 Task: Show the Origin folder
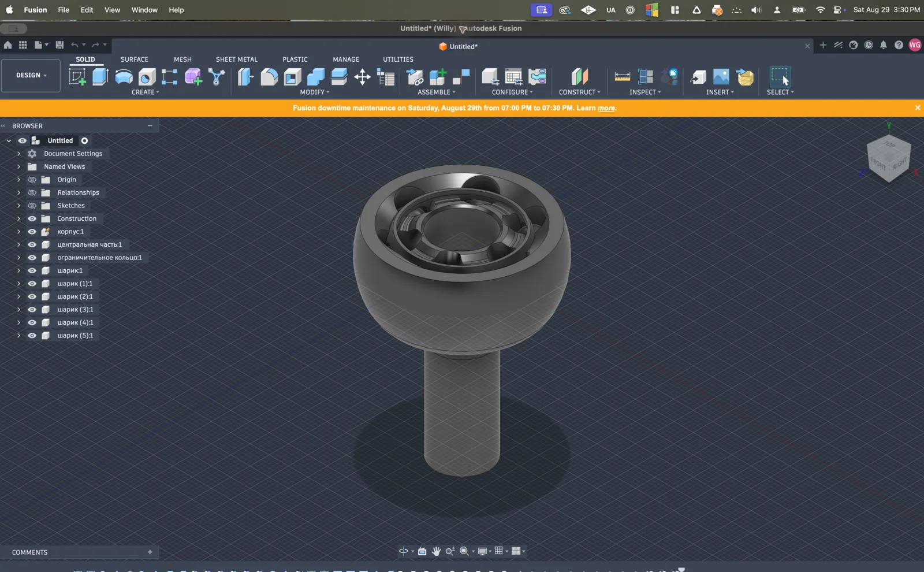coord(32,180)
